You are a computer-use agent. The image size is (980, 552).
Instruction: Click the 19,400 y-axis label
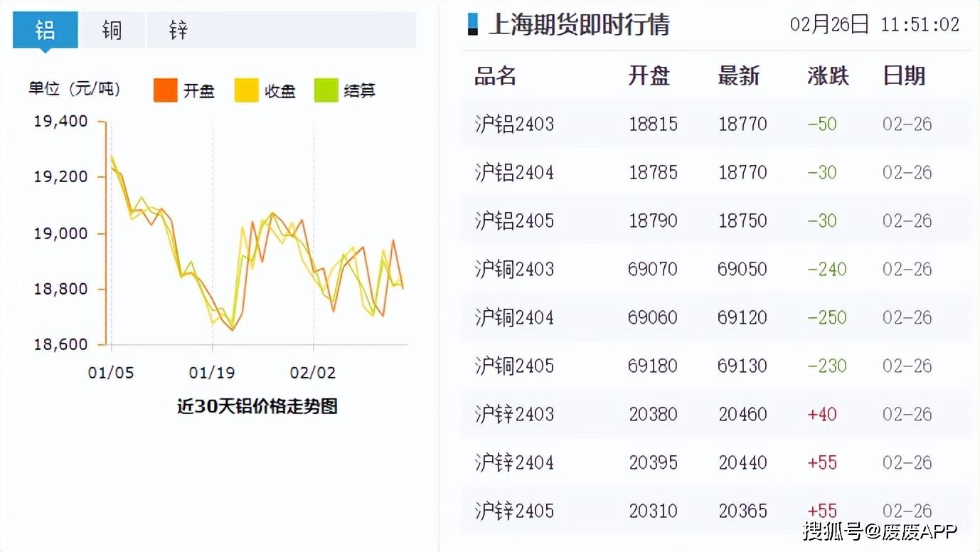pos(61,121)
